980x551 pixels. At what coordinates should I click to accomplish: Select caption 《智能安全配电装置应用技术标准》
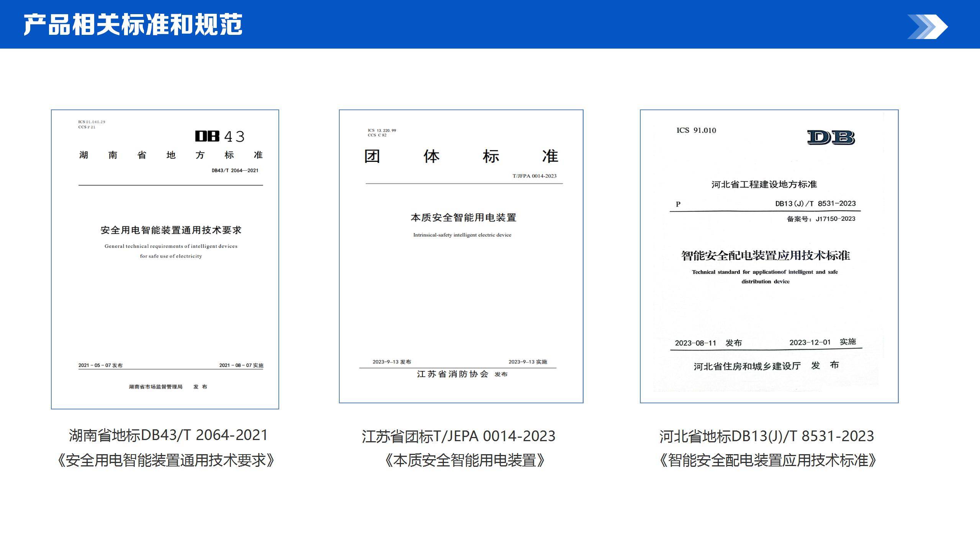tap(767, 460)
